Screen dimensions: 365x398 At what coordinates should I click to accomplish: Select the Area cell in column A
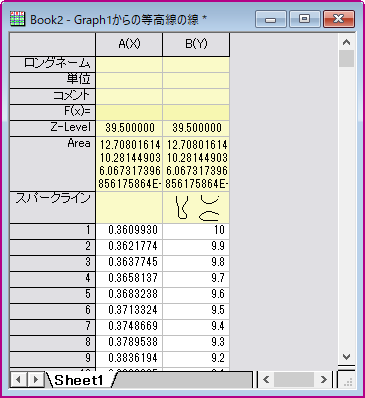129,164
